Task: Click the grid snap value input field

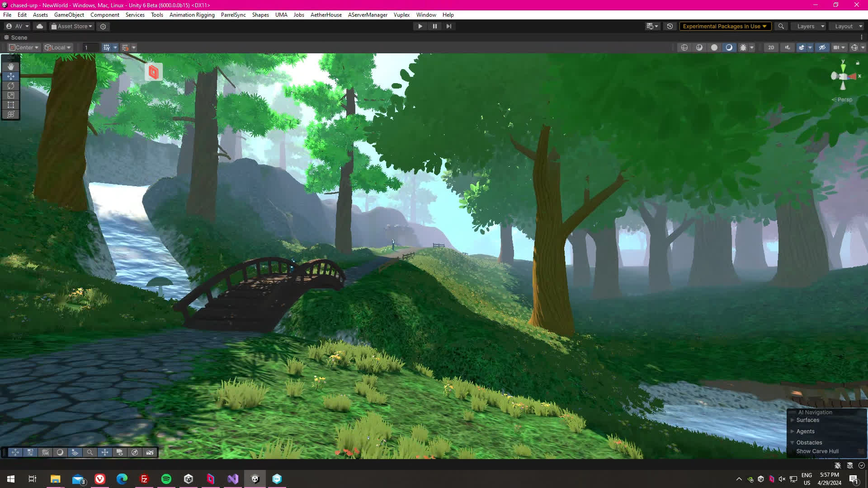Action: click(90, 47)
